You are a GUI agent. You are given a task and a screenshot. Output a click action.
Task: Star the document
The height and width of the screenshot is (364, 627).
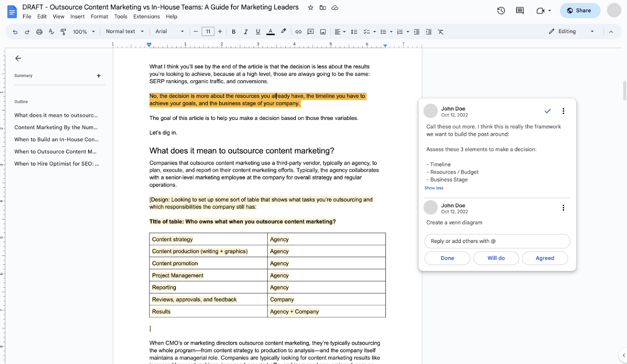[310, 7]
